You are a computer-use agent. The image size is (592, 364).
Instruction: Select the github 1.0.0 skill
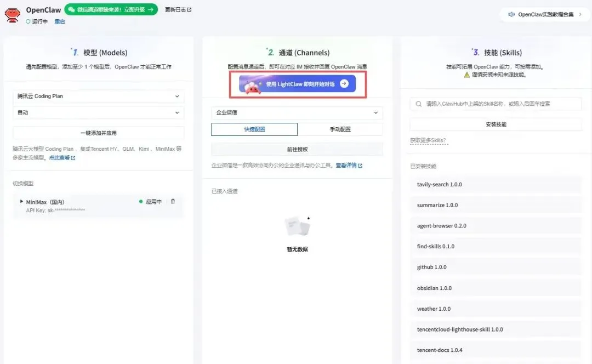[x=496, y=267]
